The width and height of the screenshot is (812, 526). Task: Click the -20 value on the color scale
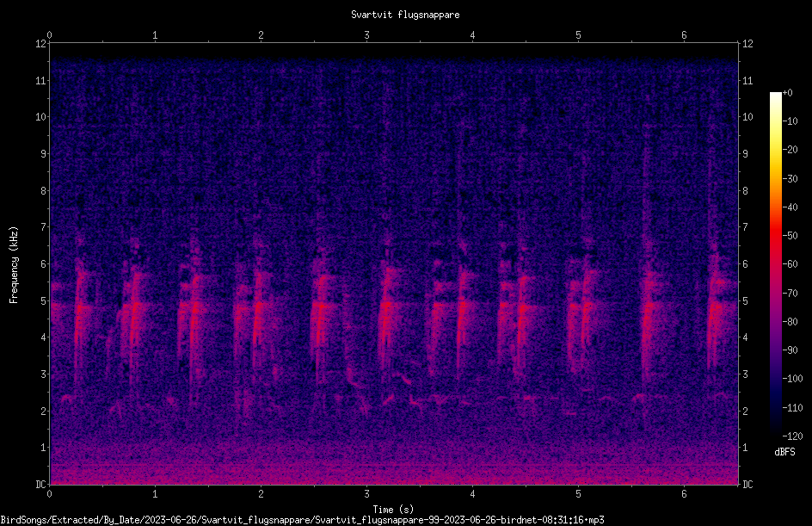(790, 150)
